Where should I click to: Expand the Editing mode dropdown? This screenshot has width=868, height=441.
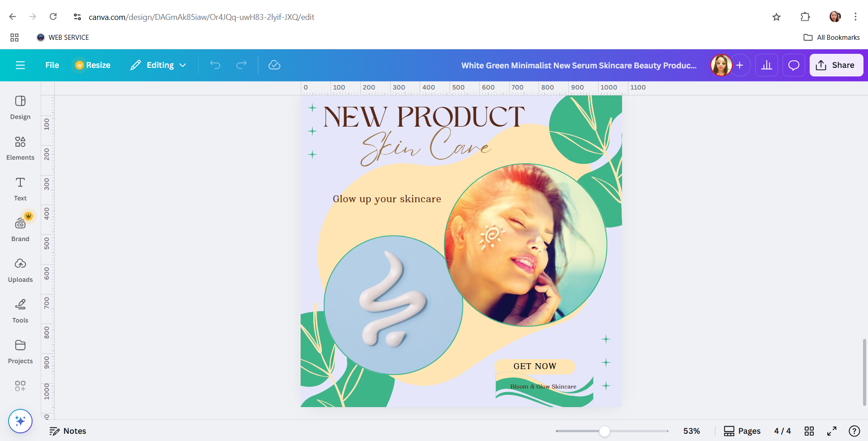pyautogui.click(x=158, y=65)
